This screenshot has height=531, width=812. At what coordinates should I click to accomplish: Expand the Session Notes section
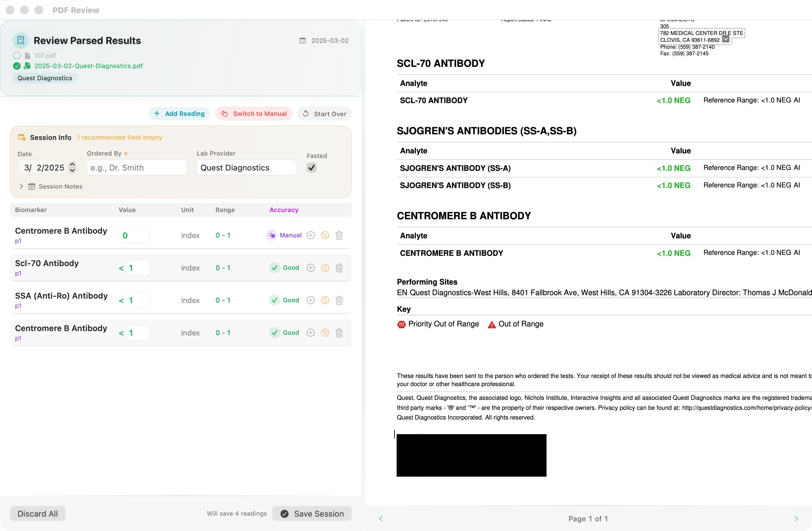21,186
